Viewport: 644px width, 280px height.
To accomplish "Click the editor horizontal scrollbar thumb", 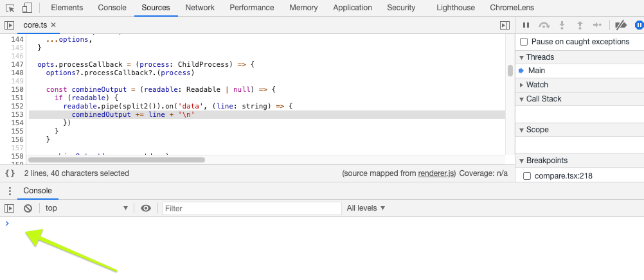I will click(116, 160).
